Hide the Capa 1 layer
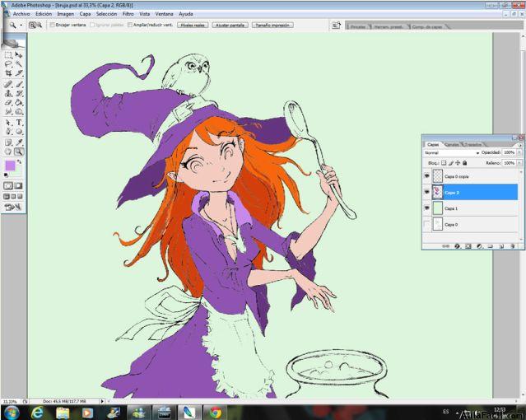This screenshot has width=526, height=420. click(426, 208)
